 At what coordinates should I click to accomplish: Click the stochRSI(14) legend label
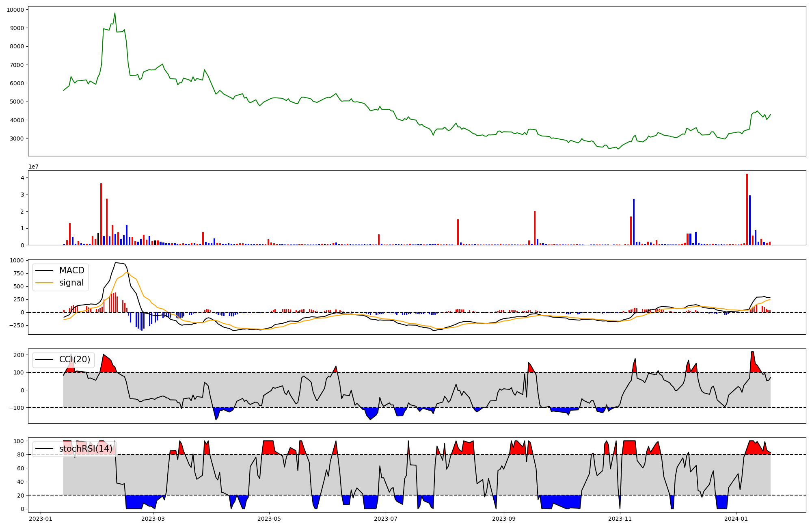[86, 449]
